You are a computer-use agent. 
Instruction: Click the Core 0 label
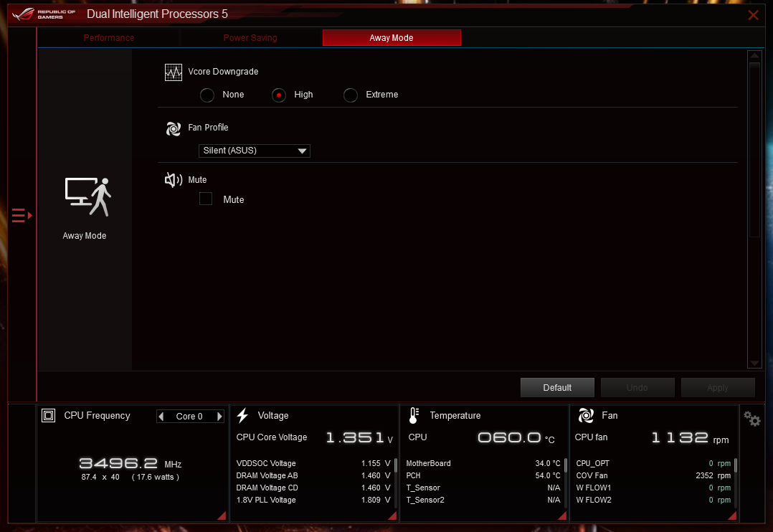pos(189,416)
